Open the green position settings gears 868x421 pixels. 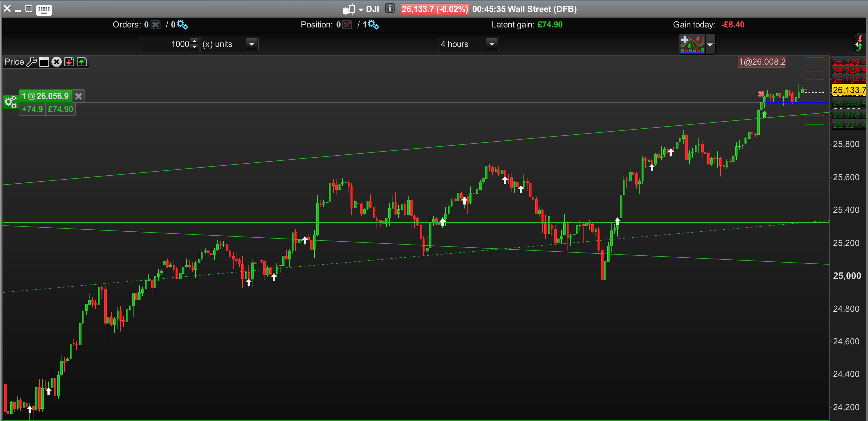[11, 102]
